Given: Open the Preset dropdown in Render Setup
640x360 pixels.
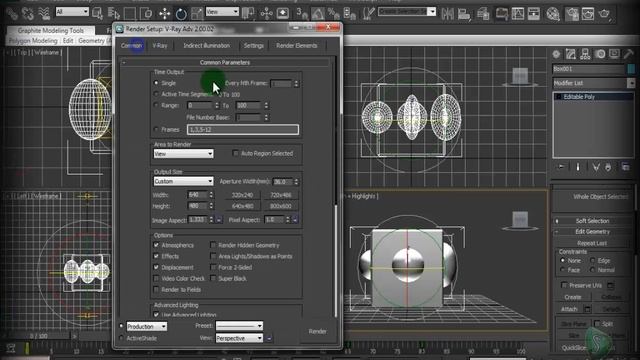Looking at the screenshot, I should pos(239,326).
